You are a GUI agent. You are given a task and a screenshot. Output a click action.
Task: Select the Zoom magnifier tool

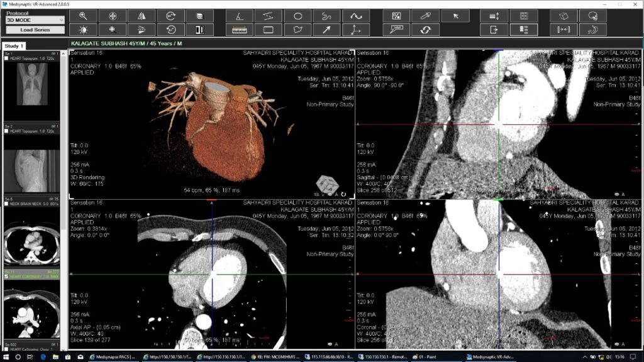(x=83, y=16)
